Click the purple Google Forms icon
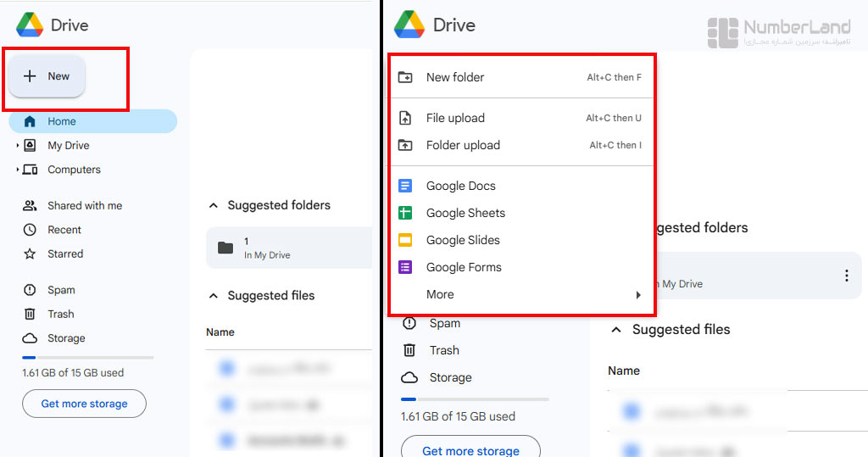 pos(405,267)
